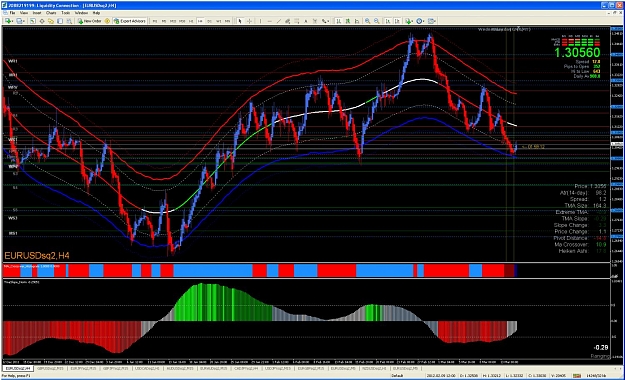
Task: Show the Market Watch window icon
Action: point(32,21)
